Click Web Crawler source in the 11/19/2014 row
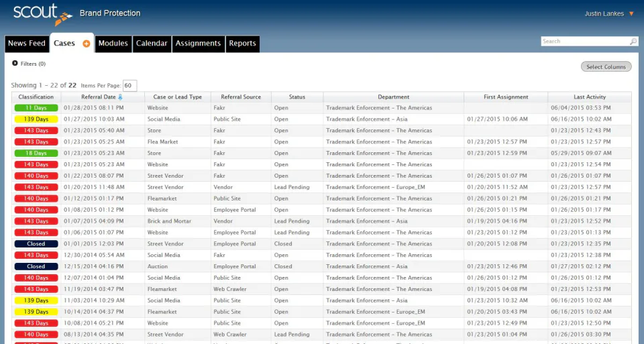 (230, 289)
